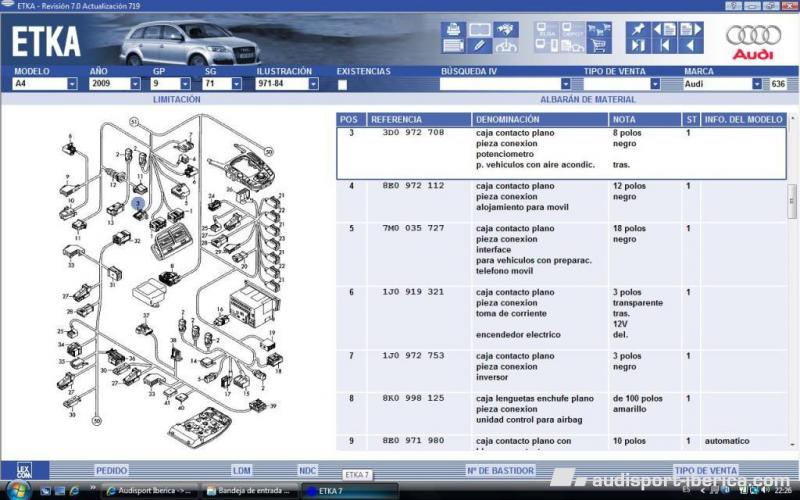Open the ILUSTRACIÓN dropdown showing 971-84
This screenshot has height=500, width=800.
point(313,84)
